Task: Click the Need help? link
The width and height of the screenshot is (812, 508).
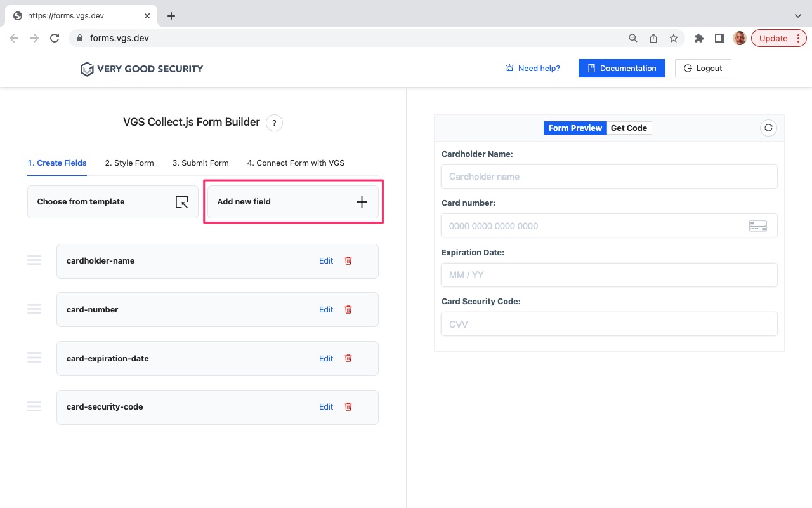Action: tap(533, 69)
